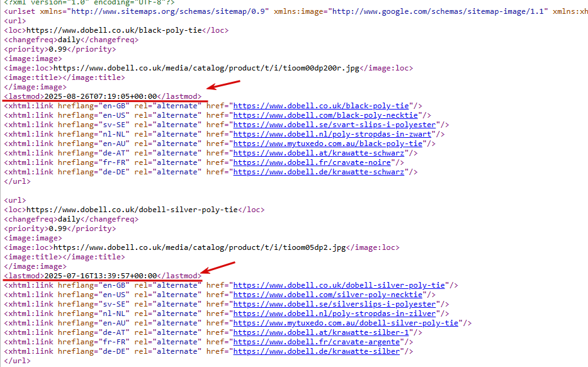588x367 pixels.
Task: Click the urlset xmlns declaration line
Action: tap(296, 11)
